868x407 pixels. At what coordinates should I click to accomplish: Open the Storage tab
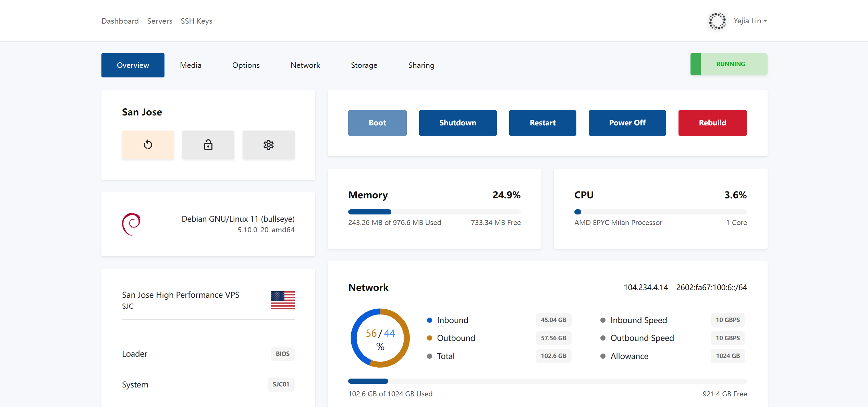tap(364, 65)
